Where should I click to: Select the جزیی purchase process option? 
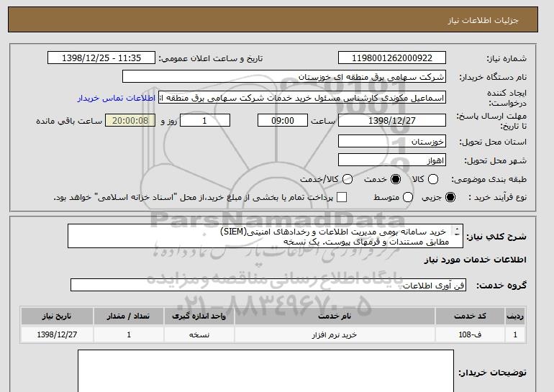tap(451, 197)
